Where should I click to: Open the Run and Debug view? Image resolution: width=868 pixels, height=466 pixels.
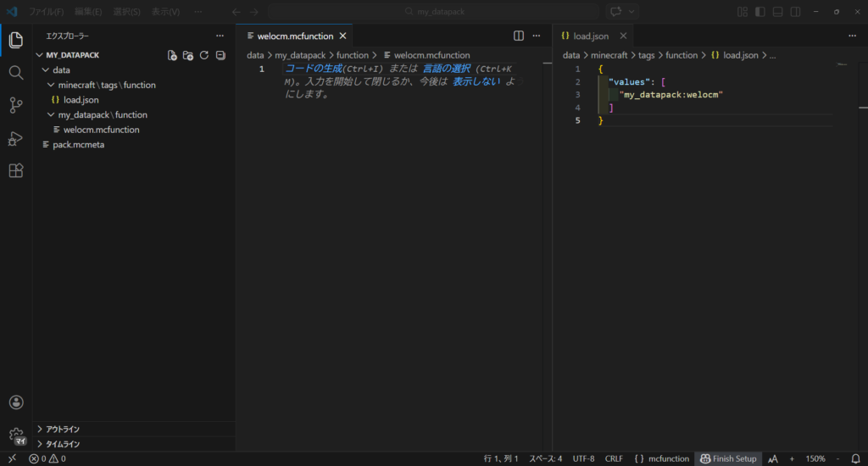pyautogui.click(x=16, y=138)
